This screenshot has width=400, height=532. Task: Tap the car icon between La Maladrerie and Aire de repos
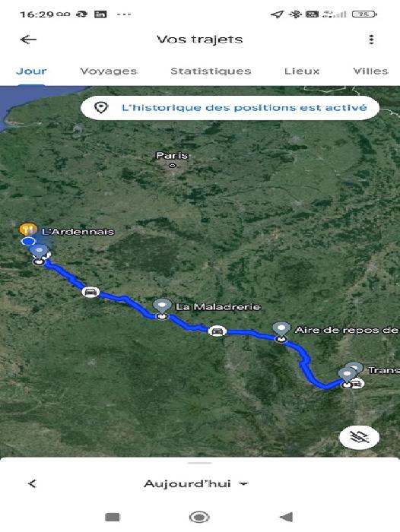click(217, 331)
